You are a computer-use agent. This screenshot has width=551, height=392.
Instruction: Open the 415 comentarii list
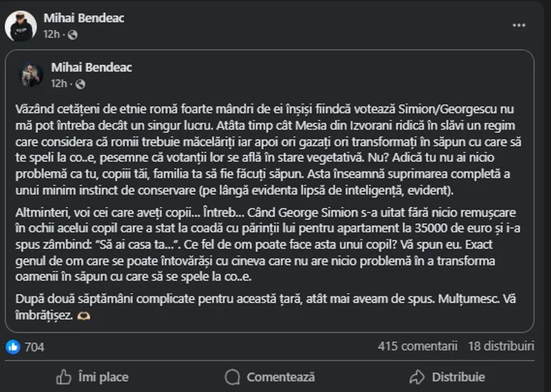pos(418,346)
